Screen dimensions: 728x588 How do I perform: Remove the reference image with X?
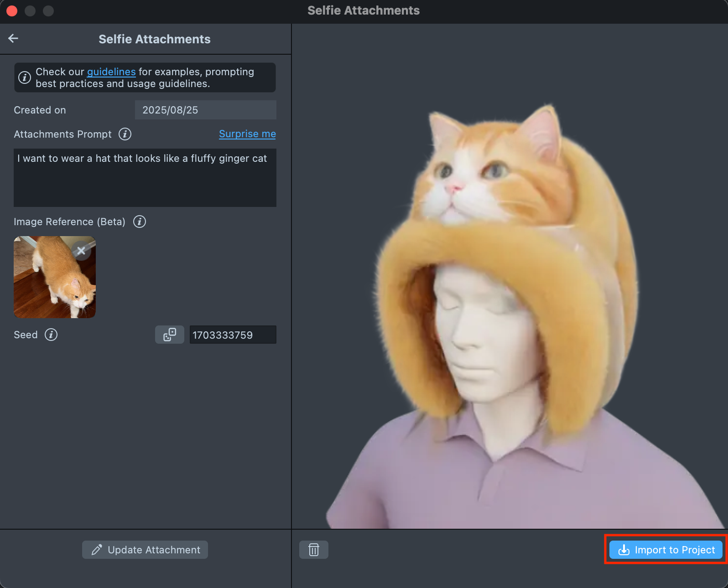[81, 251]
